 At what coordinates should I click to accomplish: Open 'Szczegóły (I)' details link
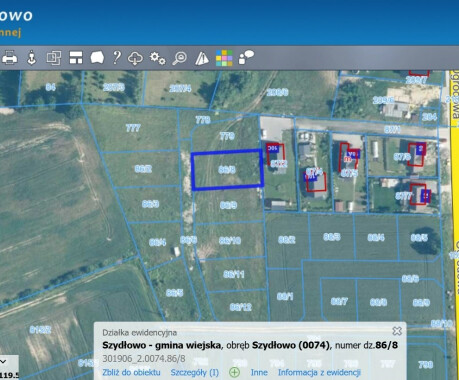pyautogui.click(x=195, y=372)
